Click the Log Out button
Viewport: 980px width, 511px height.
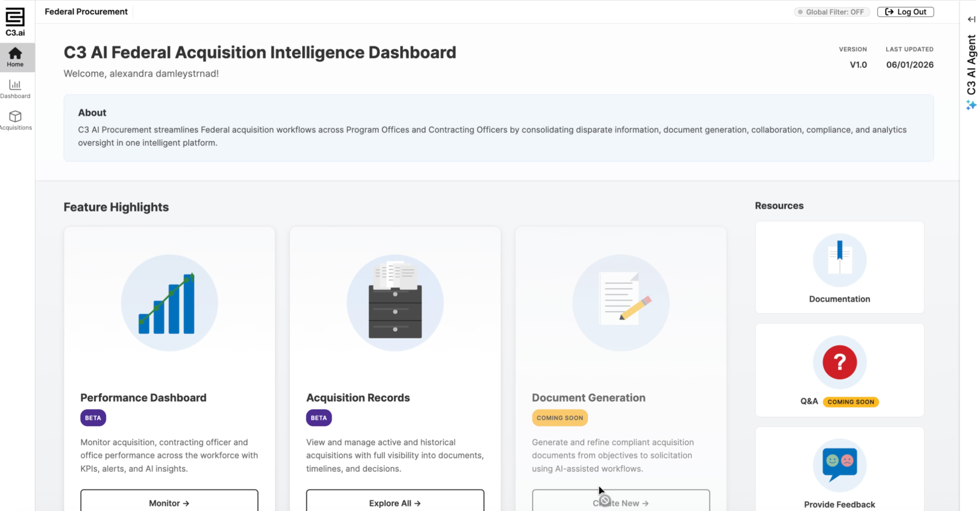905,12
